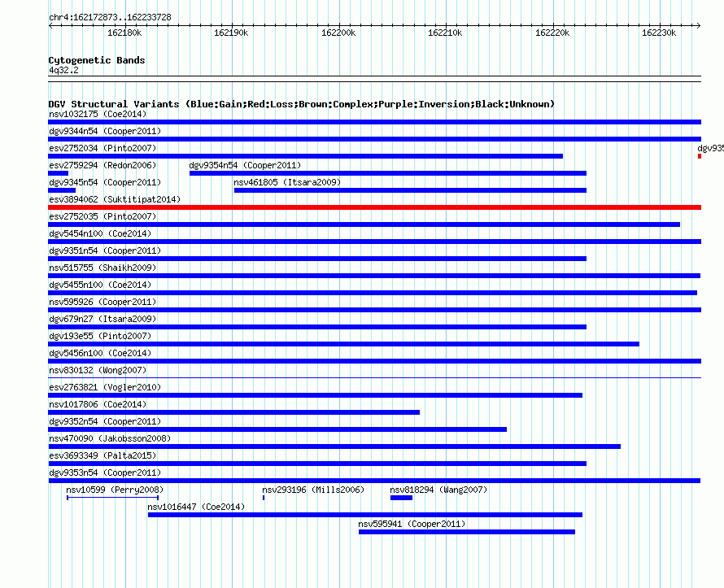Click the nsv818294 (Wang2007) label
The image size is (724, 588).
pyautogui.click(x=438, y=490)
